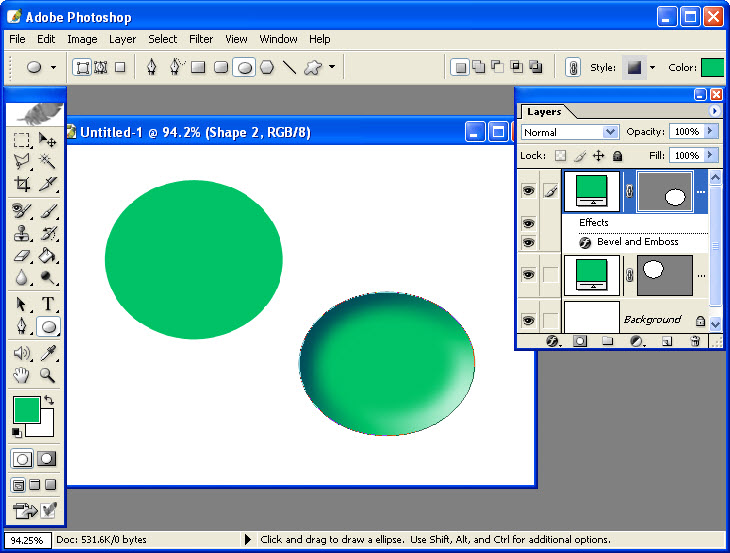
Task: Activate the Paint Bucket tool
Action: click(x=47, y=256)
